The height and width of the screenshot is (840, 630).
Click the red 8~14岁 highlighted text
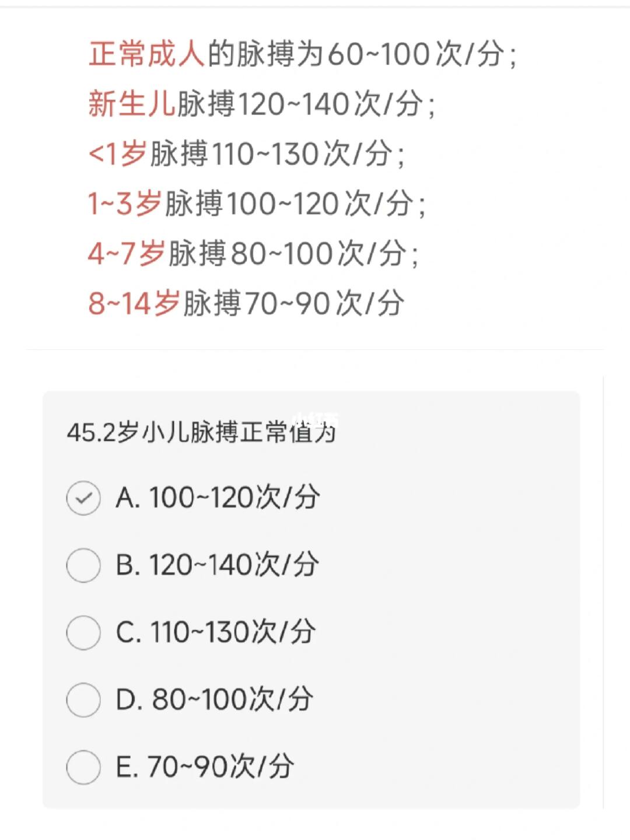(x=134, y=303)
